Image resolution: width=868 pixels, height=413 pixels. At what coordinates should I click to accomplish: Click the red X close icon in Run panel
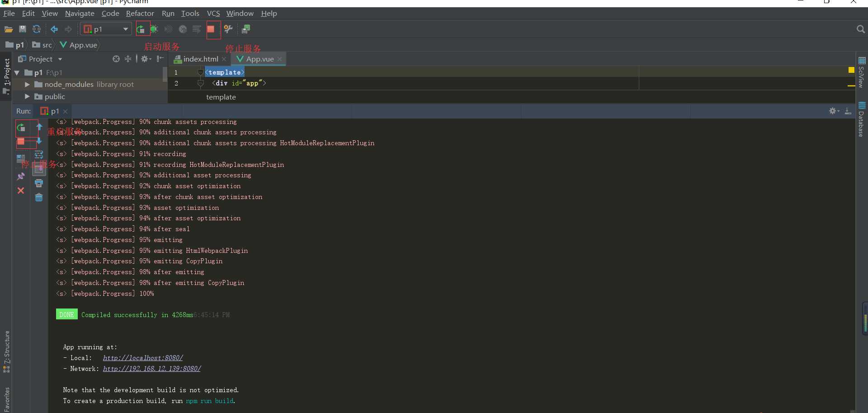pyautogui.click(x=21, y=191)
